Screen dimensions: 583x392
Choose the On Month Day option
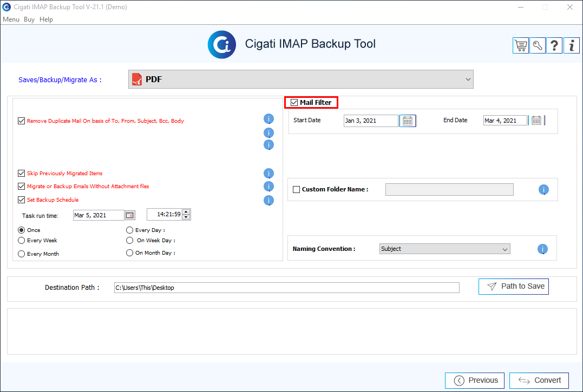(129, 253)
